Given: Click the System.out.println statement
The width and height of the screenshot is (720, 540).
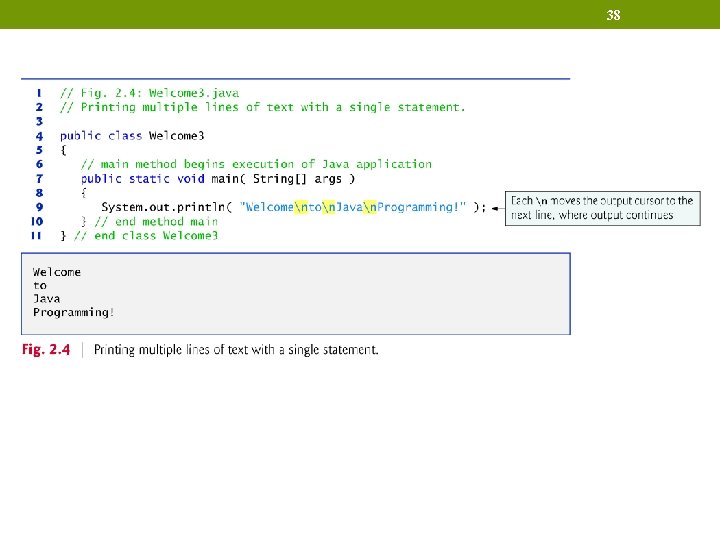Looking at the screenshot, I should tap(293, 207).
